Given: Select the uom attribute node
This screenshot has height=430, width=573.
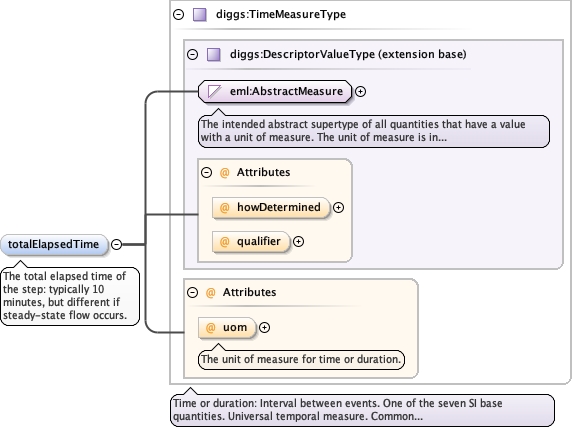Looking at the screenshot, I should click(x=227, y=328).
